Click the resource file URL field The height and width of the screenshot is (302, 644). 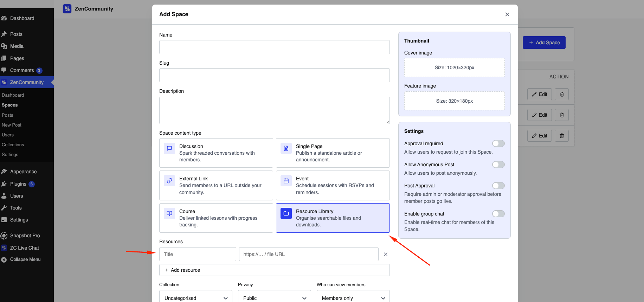coord(309,254)
